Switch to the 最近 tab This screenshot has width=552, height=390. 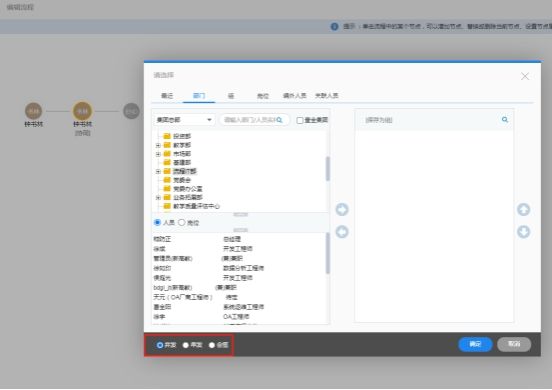[167, 96]
